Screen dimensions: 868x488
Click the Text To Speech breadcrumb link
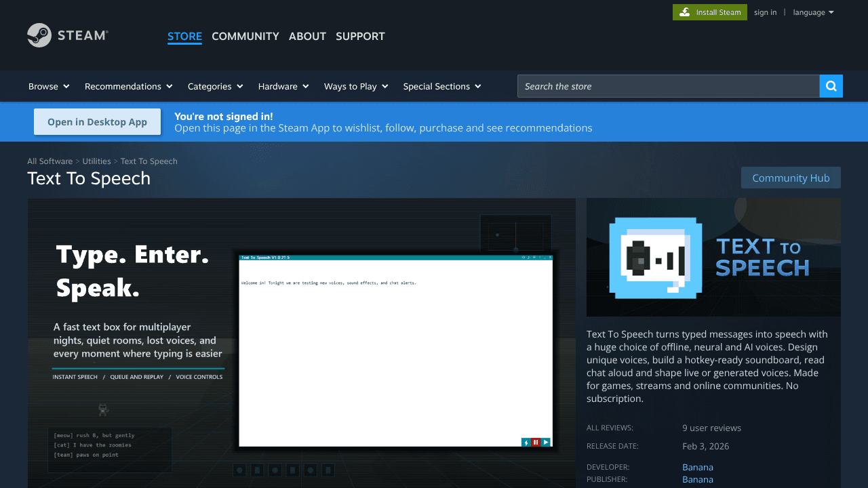[149, 161]
